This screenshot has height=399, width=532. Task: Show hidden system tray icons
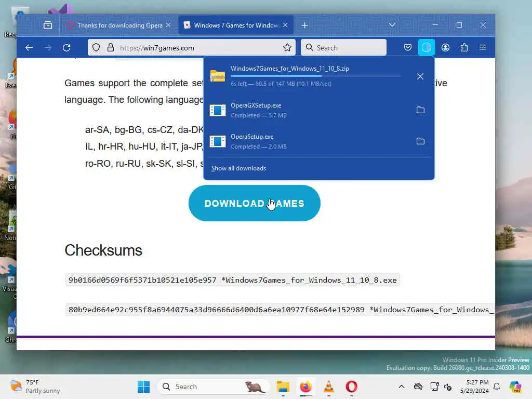(x=402, y=387)
